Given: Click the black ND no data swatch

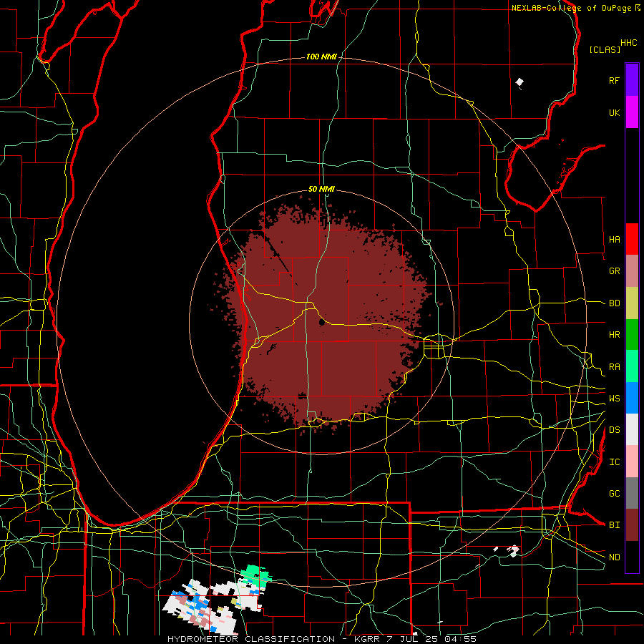Looking at the screenshot, I should click(632, 557).
